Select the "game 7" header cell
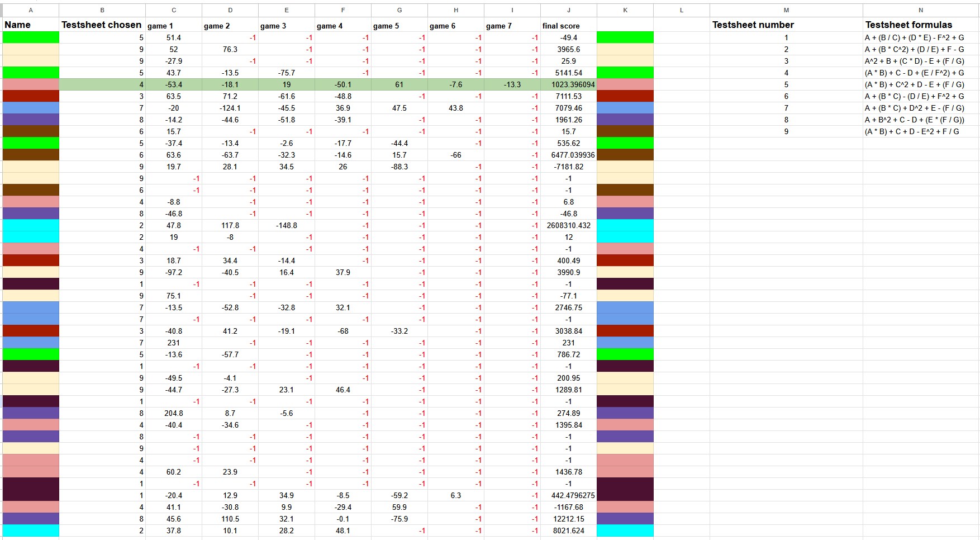The image size is (980, 540). [x=512, y=25]
